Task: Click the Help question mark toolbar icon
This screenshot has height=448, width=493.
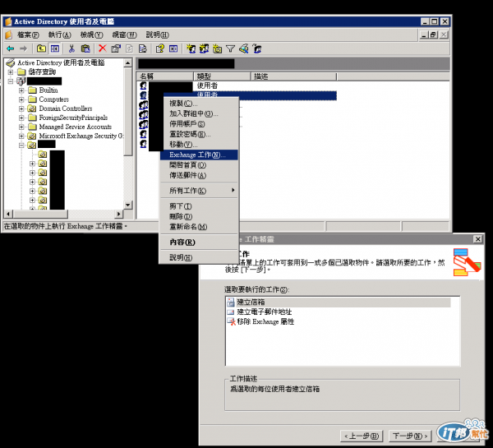Action: 160,48
